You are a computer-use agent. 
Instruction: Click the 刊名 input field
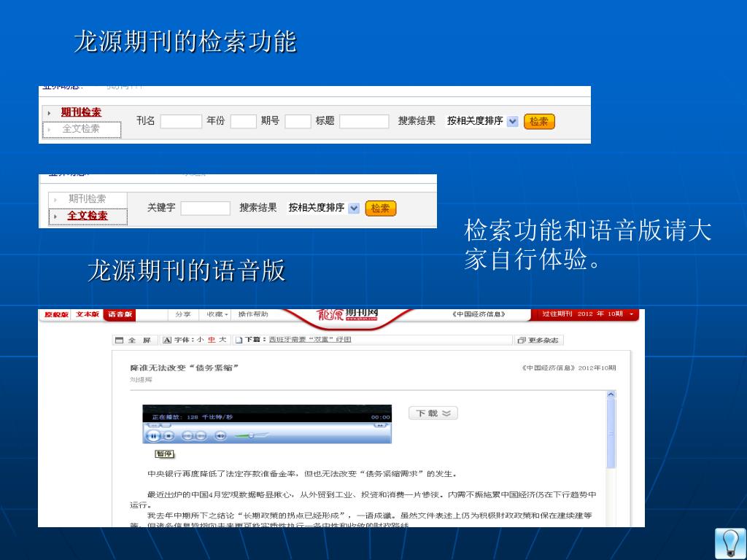coord(181,122)
